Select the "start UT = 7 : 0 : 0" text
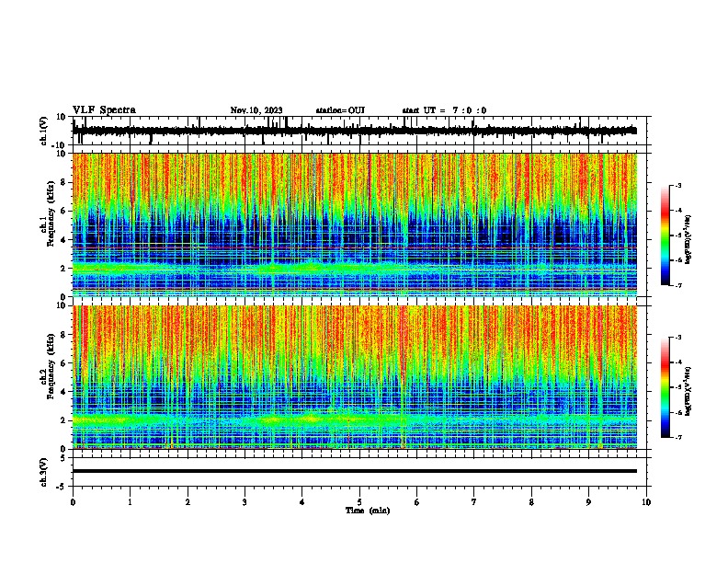 tap(444, 110)
